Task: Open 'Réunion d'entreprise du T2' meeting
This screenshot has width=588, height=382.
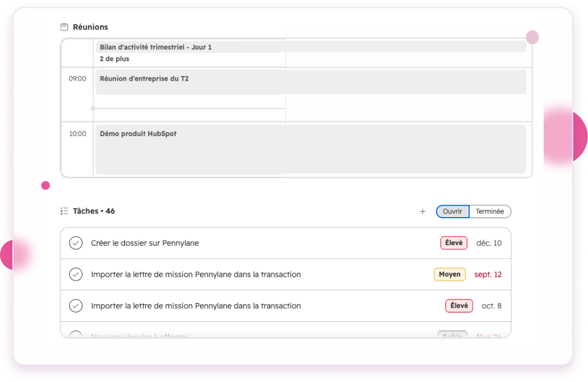Action: (x=310, y=82)
